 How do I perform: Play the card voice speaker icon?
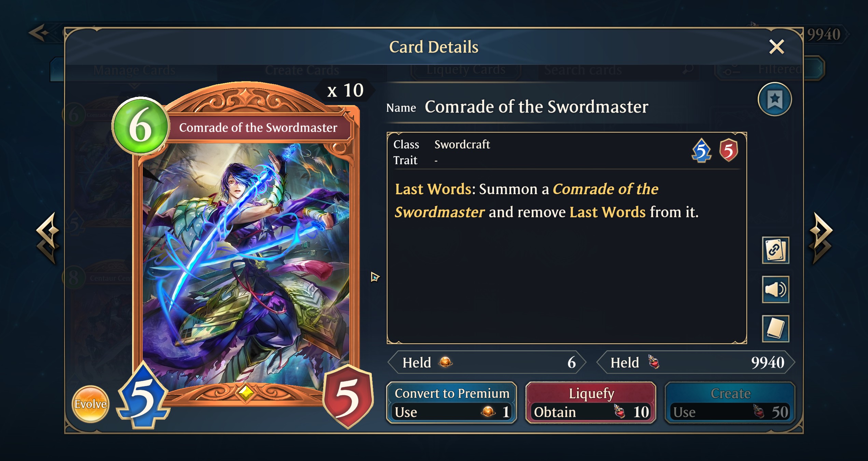point(775,289)
